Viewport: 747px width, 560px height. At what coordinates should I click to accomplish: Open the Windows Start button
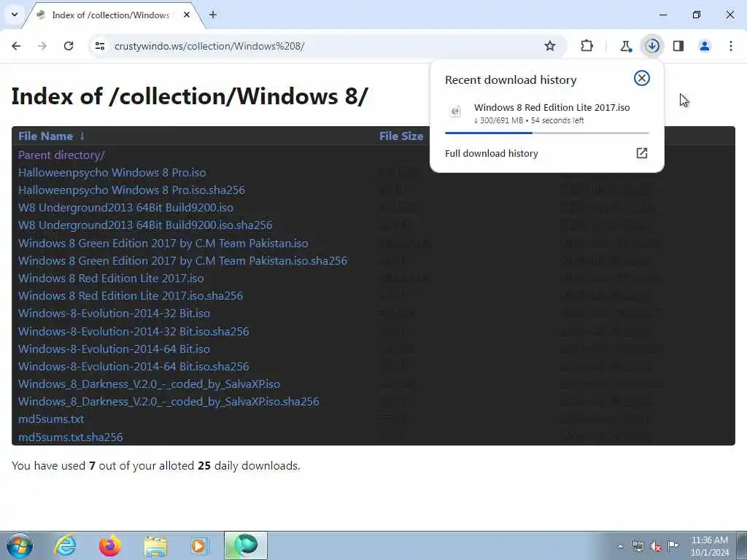(20, 545)
